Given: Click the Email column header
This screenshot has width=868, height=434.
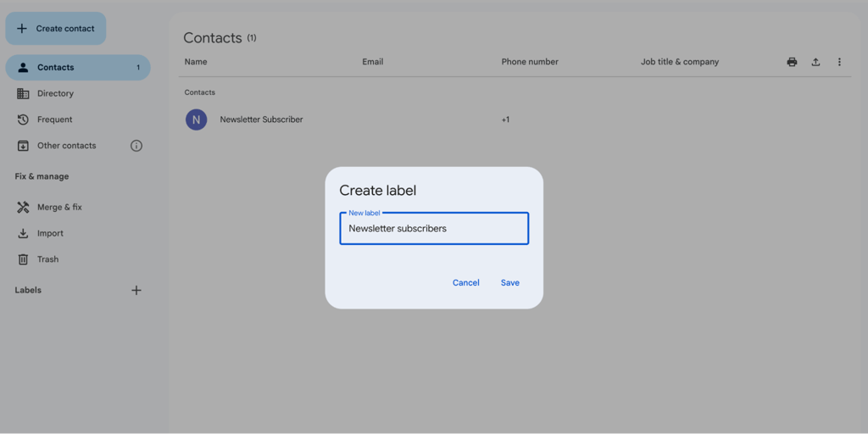Looking at the screenshot, I should [373, 62].
